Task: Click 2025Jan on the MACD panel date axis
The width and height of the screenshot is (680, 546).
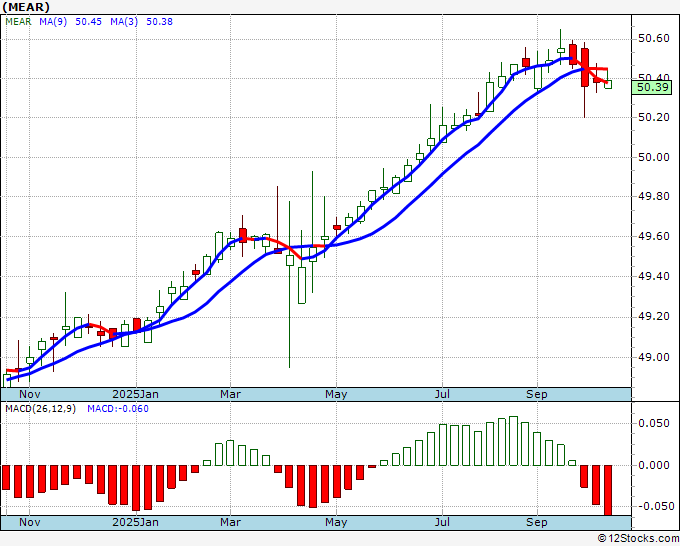Action: [135, 522]
